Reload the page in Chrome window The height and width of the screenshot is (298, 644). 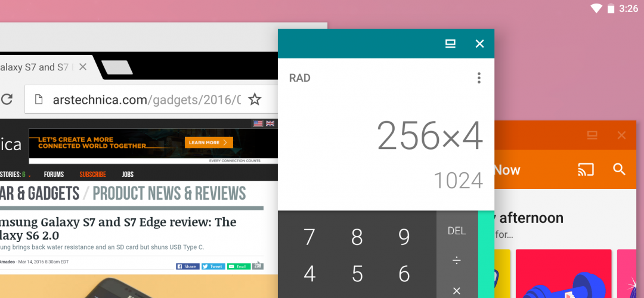click(6, 99)
